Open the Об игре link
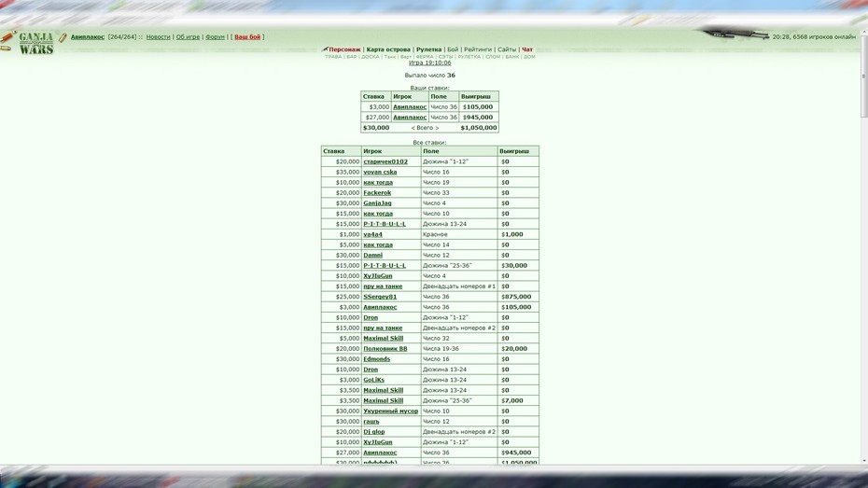 (188, 37)
